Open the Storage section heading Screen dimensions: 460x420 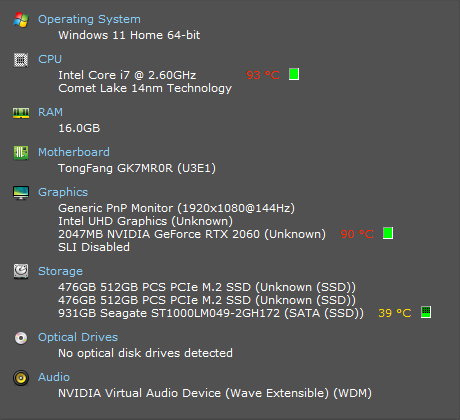tap(60, 271)
